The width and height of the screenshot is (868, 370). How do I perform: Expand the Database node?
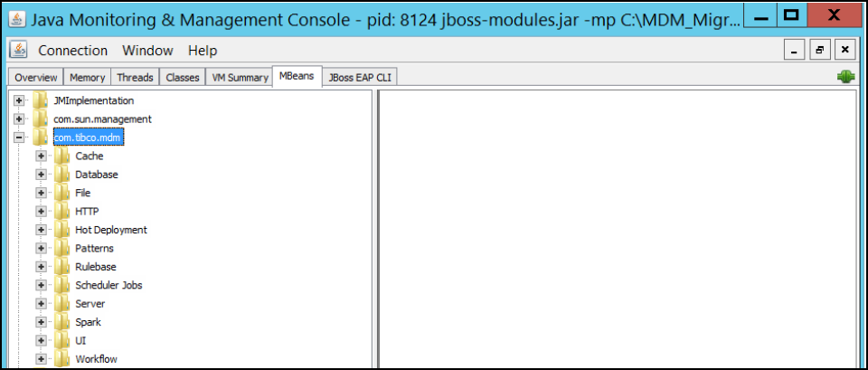pyautogui.click(x=41, y=175)
